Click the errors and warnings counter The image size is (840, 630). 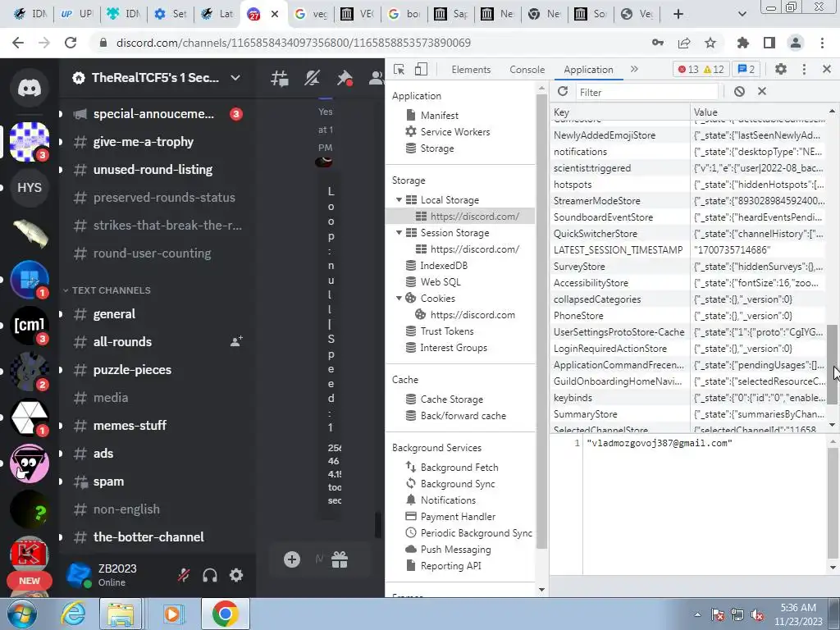click(701, 69)
